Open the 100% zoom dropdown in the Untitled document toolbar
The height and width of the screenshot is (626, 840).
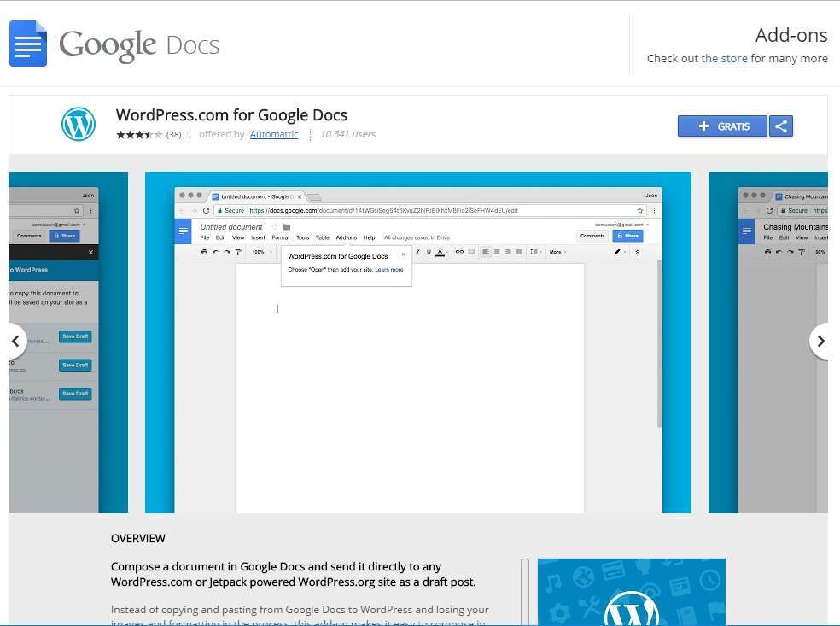[262, 252]
